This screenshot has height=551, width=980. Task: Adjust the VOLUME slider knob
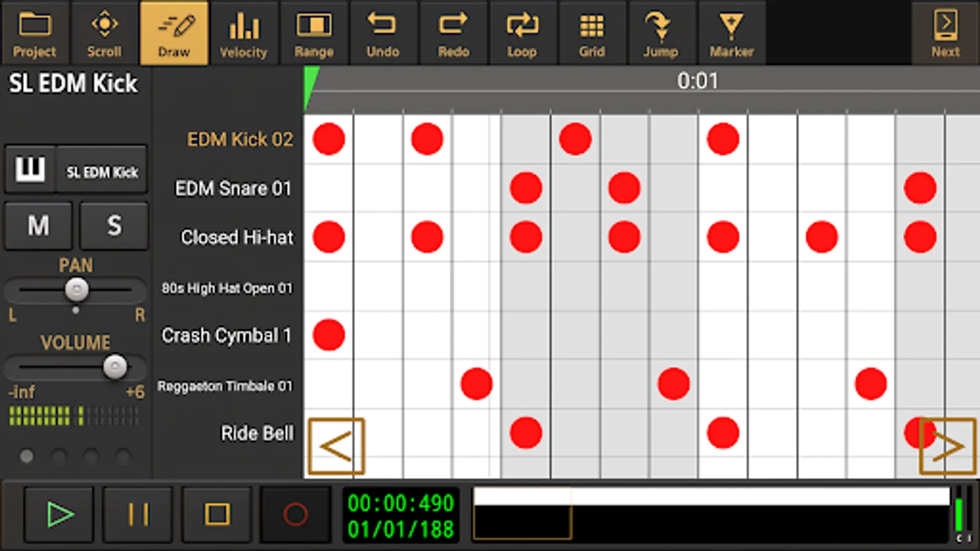[115, 367]
